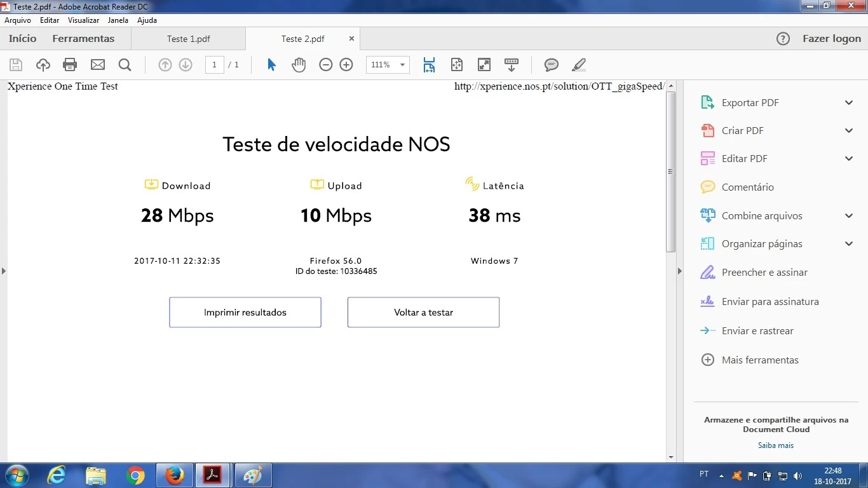Expand the Combine arquivos options chevron

pyautogui.click(x=849, y=216)
